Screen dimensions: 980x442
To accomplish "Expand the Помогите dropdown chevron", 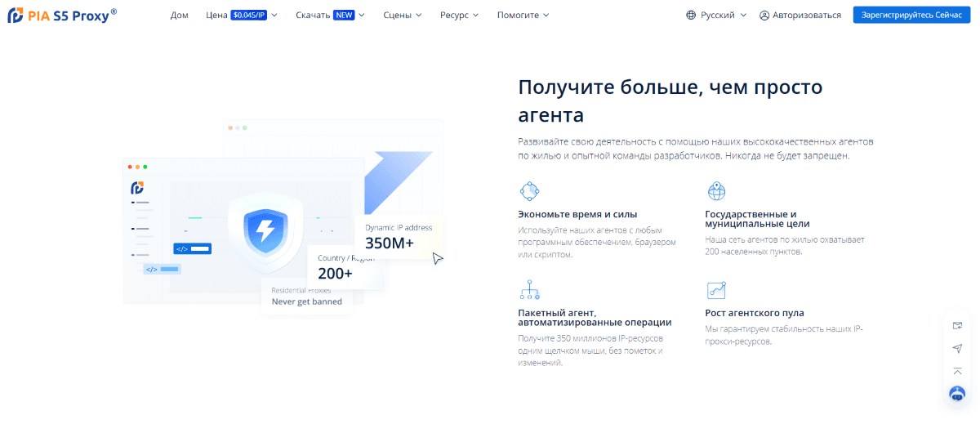I will pos(546,15).
